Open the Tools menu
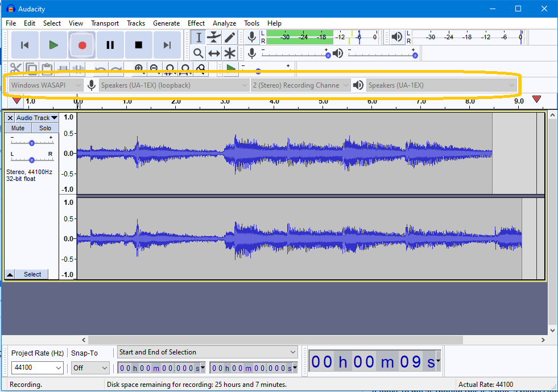The width and height of the screenshot is (558, 392). click(251, 23)
